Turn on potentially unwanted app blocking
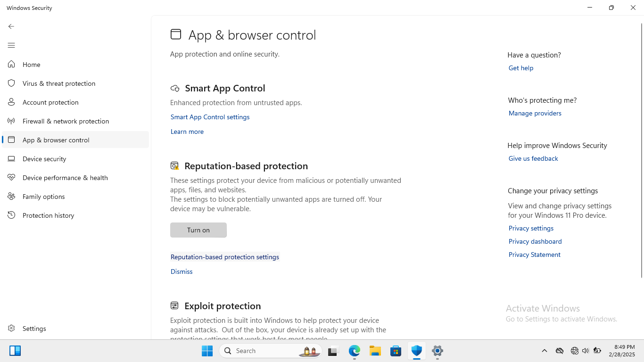Image resolution: width=644 pixels, height=362 pixels. pyautogui.click(x=198, y=230)
